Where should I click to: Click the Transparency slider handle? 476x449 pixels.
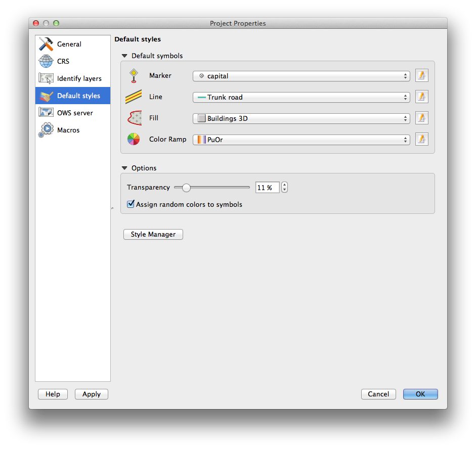[186, 188]
